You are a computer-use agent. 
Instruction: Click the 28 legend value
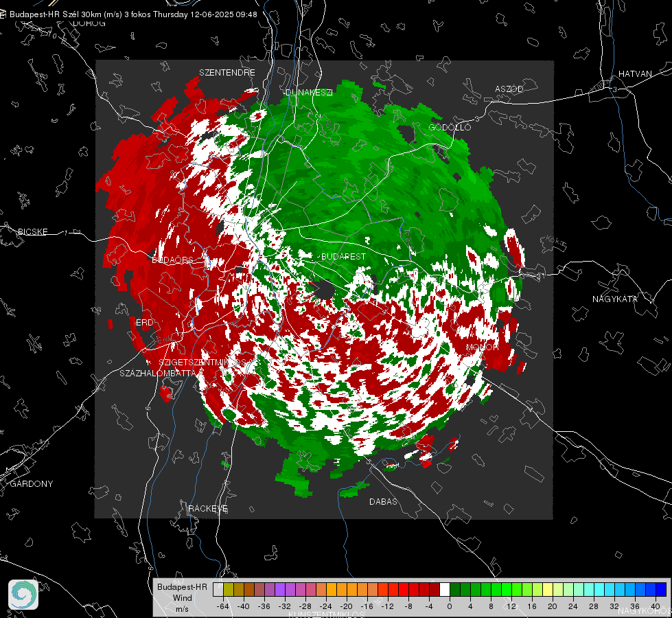point(593,606)
